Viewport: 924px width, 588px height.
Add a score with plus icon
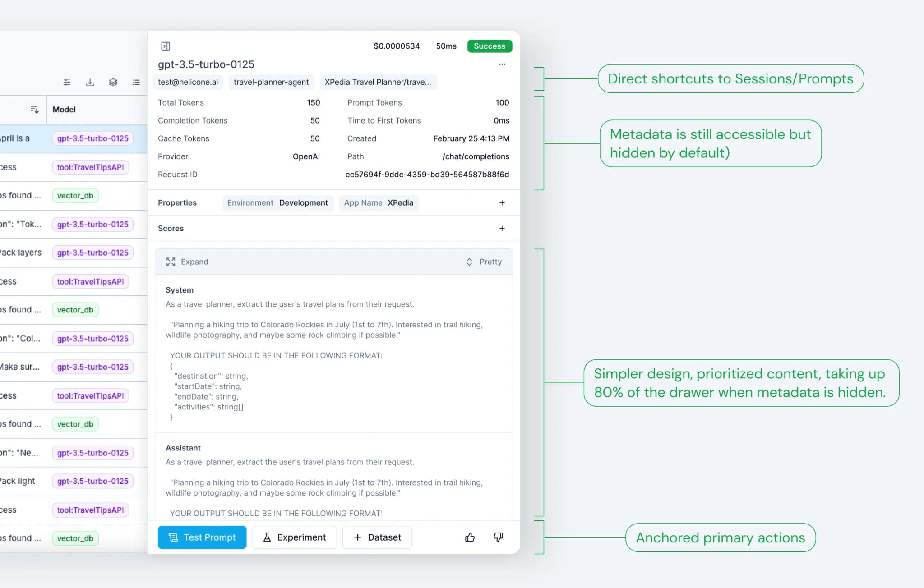click(x=502, y=229)
